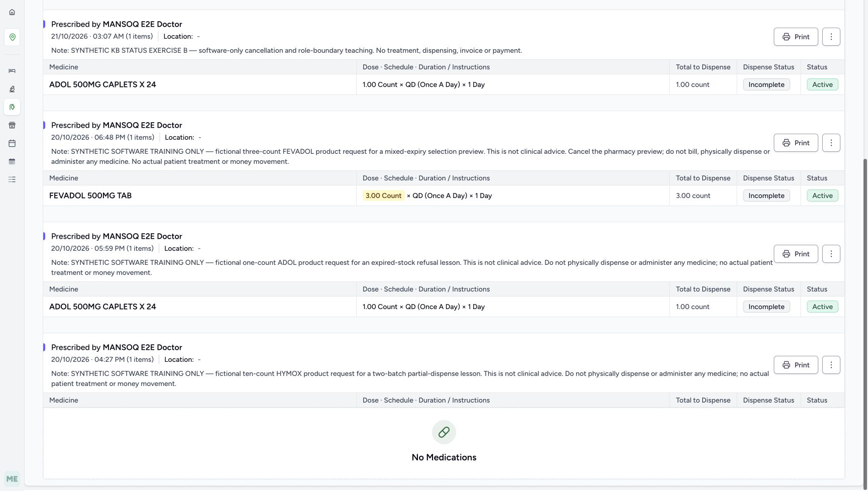
Task: Open the pharmacy leaf icon in sidebar
Action: (x=12, y=107)
